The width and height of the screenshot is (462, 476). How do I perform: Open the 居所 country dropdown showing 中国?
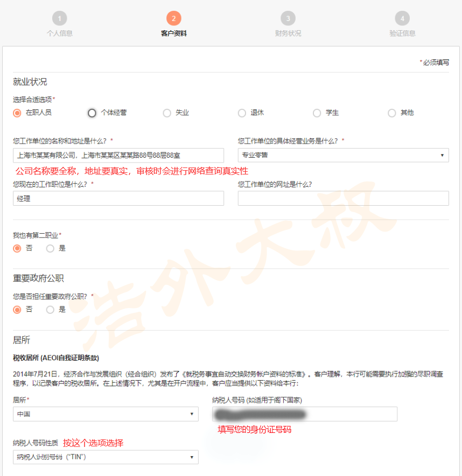click(x=106, y=414)
